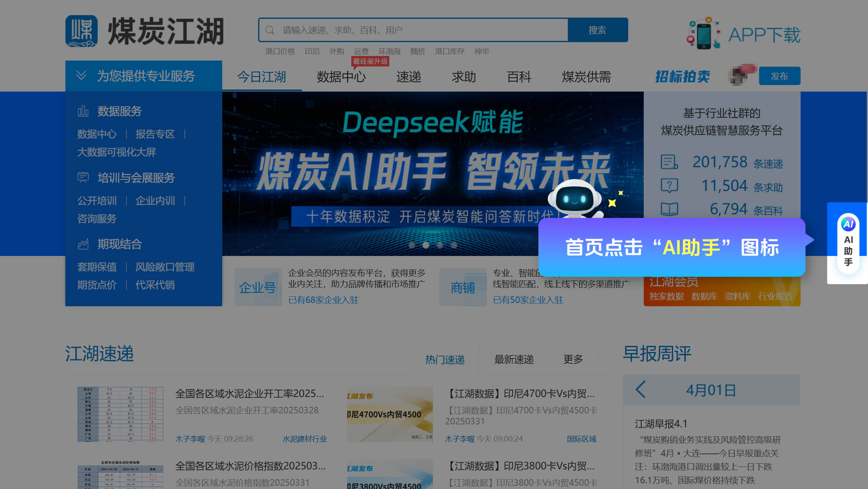Select the second banner carousel dot
868x489 pixels.
[426, 245]
